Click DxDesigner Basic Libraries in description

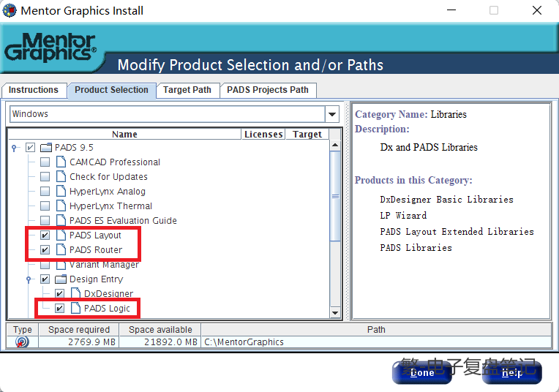[447, 200]
